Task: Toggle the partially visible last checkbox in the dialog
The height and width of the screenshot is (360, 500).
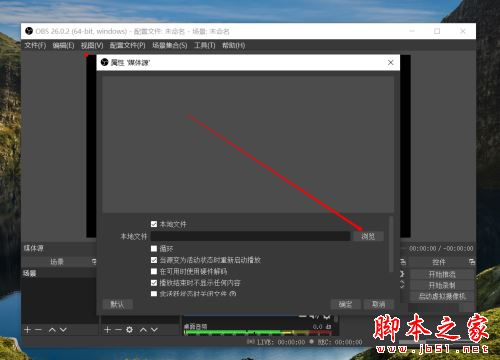Action: pyautogui.click(x=154, y=294)
